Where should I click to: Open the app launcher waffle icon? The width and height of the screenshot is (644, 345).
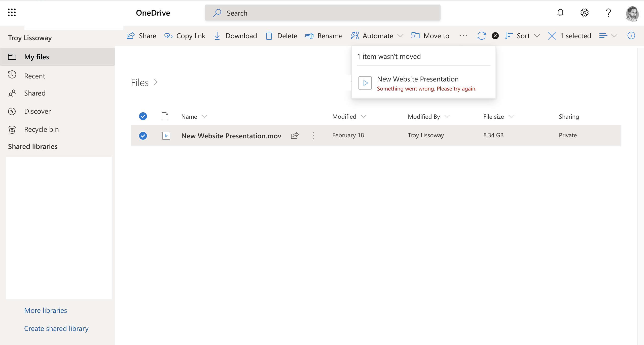12,12
